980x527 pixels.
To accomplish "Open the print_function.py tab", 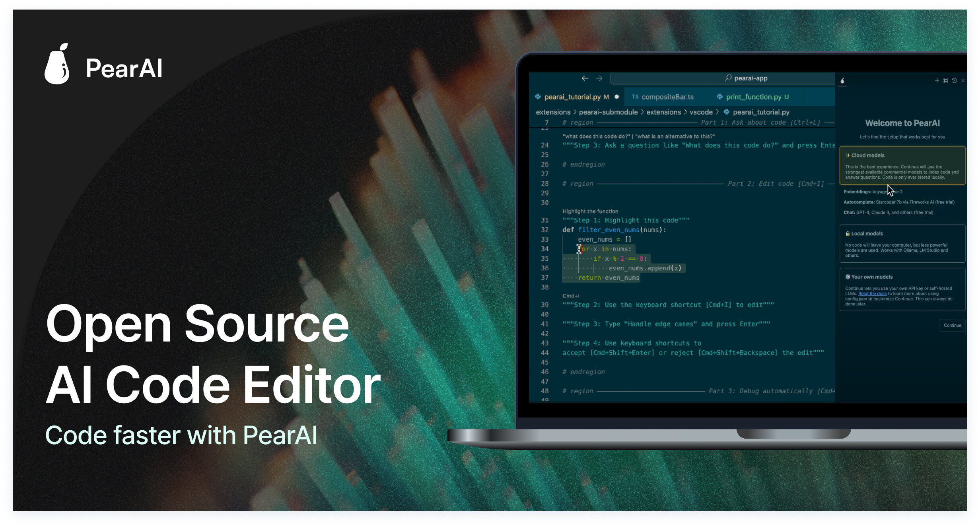I will tap(753, 97).
